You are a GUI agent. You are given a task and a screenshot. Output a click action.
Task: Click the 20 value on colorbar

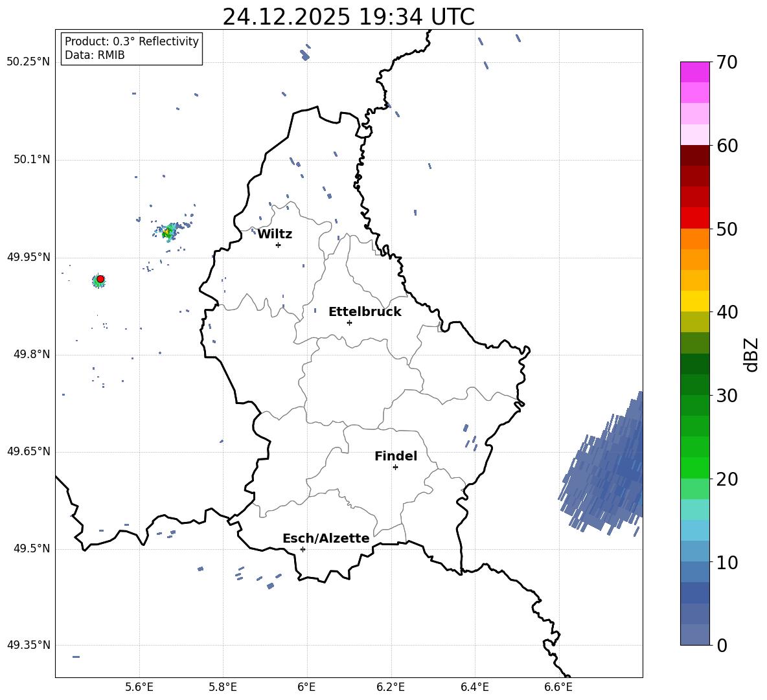(x=727, y=479)
